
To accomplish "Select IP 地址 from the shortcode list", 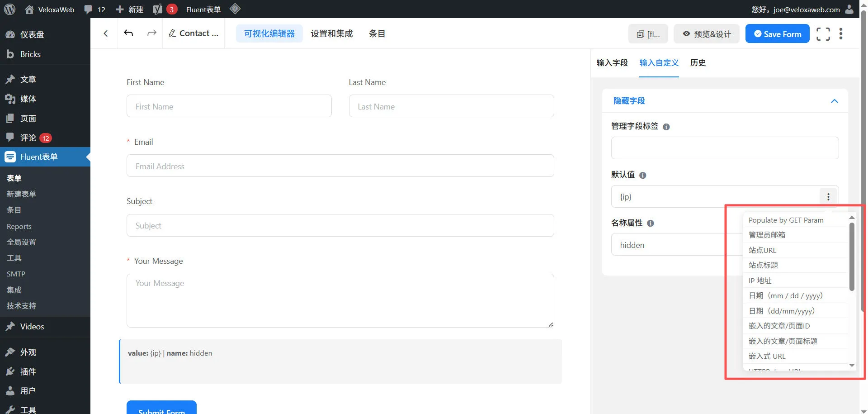I will coord(760,281).
